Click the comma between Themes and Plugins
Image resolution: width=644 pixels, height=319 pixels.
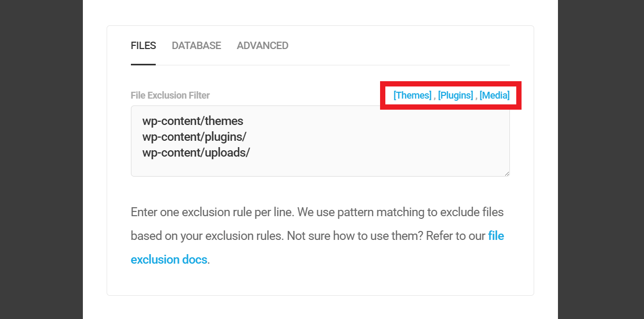[x=435, y=95]
